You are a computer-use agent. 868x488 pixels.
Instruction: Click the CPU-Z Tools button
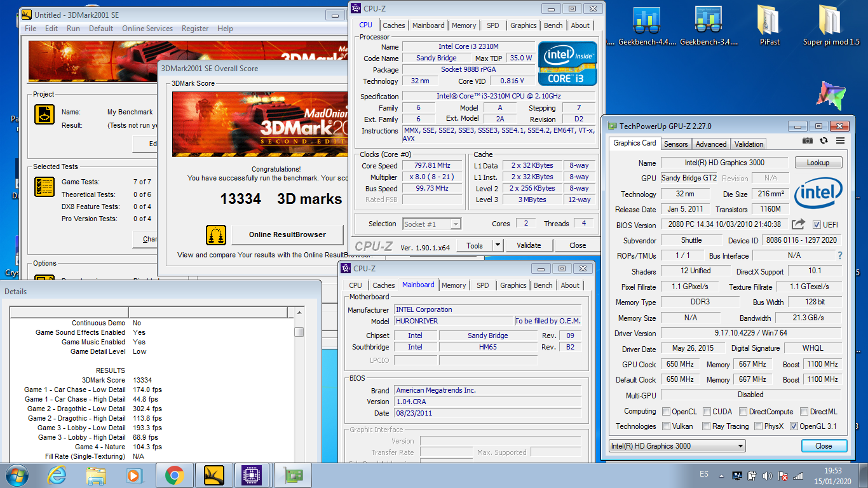coord(475,245)
